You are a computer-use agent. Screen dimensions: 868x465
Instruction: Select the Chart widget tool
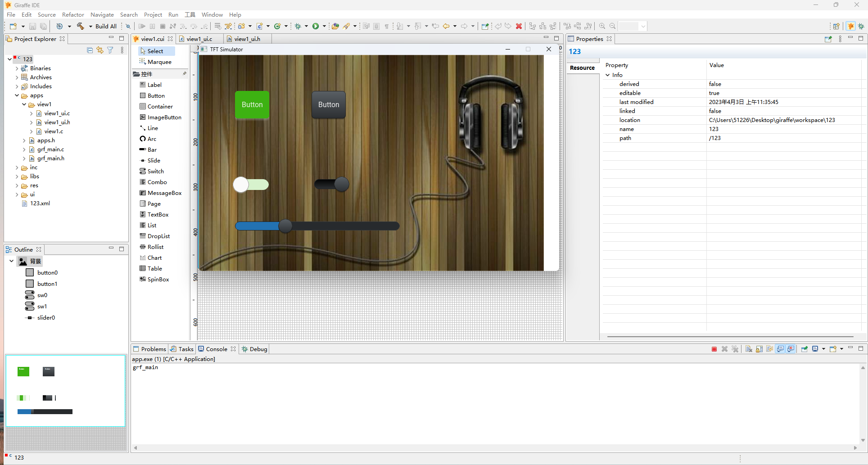pyautogui.click(x=154, y=257)
